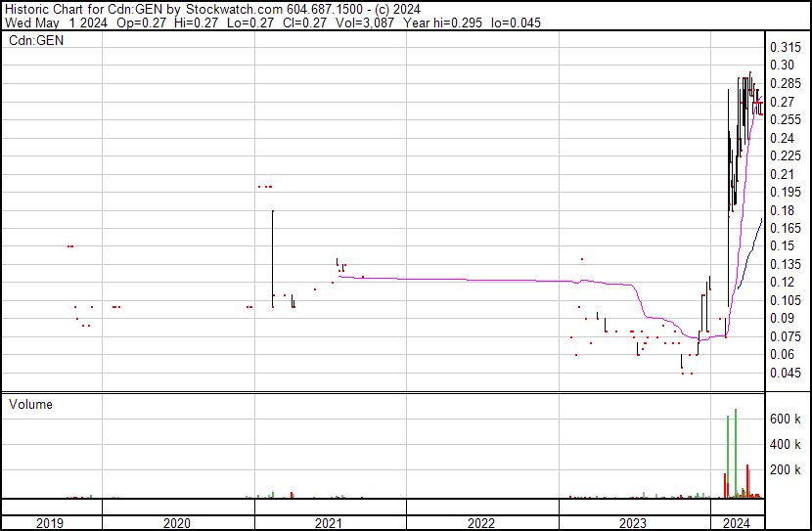Click the 600 k volume axis label
This screenshot has width=812, height=531.
click(x=786, y=419)
